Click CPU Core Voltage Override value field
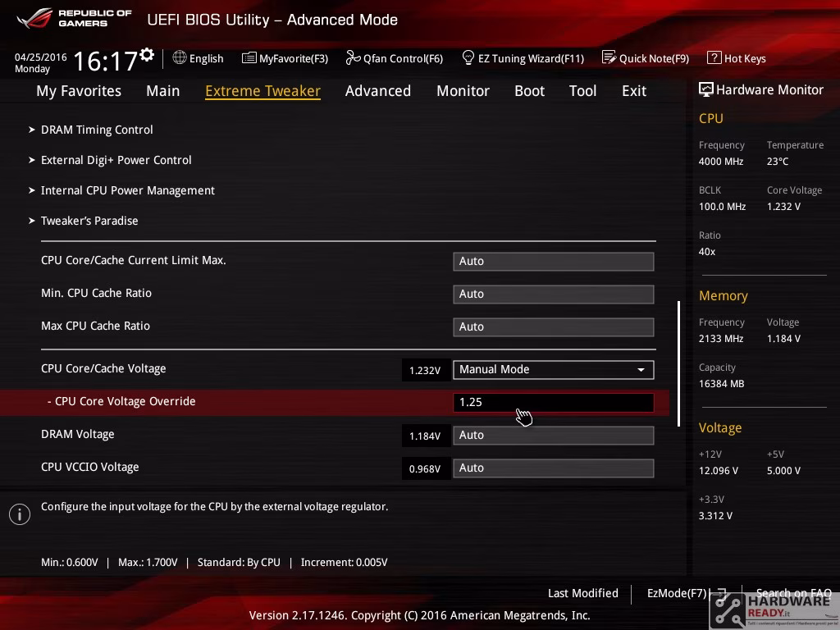Screen dimensions: 840x630 [x=554, y=402]
